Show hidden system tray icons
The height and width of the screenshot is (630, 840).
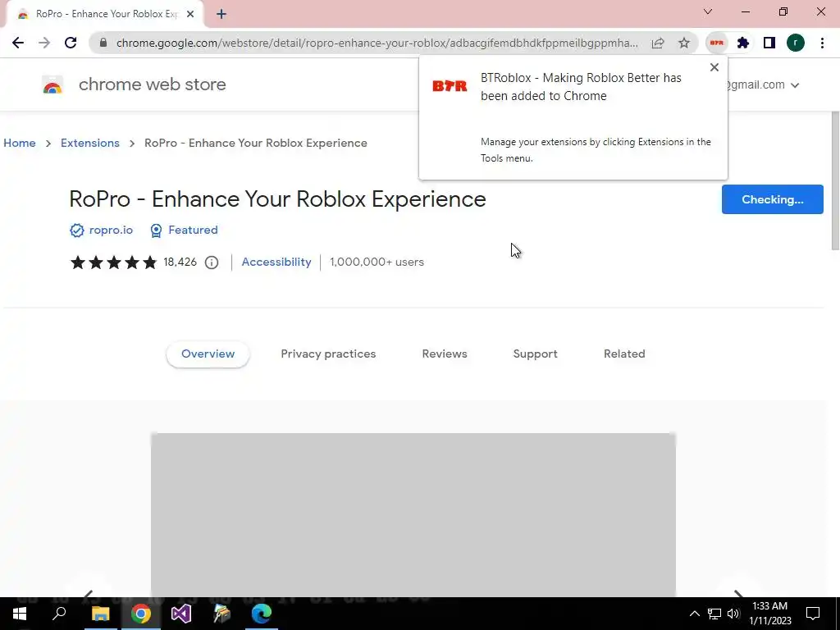[694, 614]
